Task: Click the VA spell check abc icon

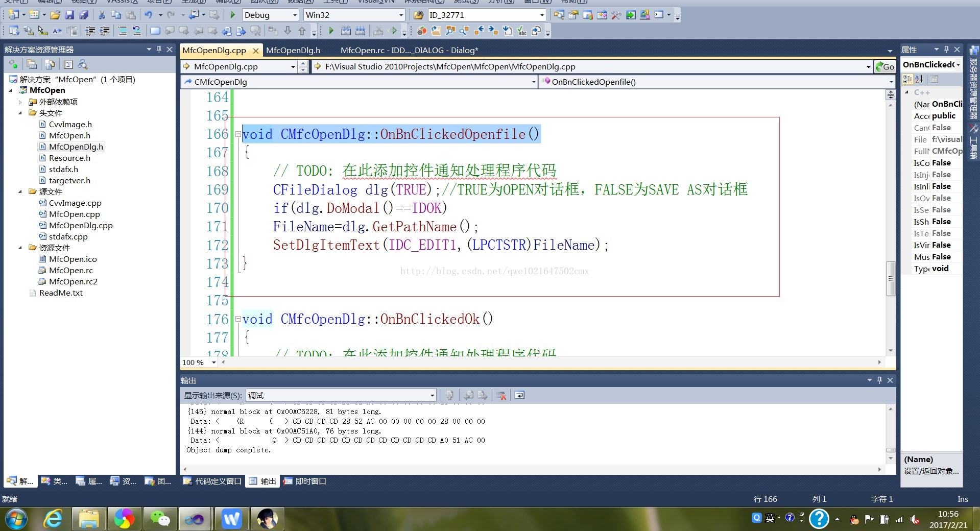Action: 522,31
